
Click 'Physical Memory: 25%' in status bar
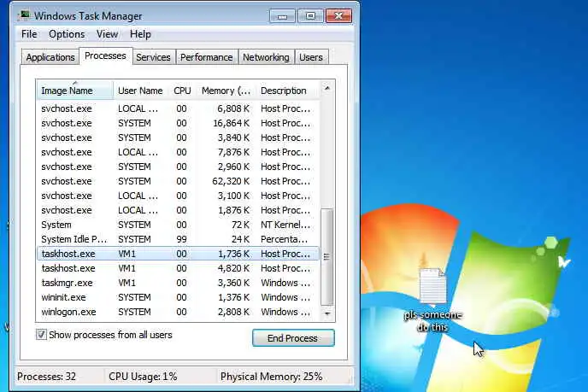click(x=272, y=377)
